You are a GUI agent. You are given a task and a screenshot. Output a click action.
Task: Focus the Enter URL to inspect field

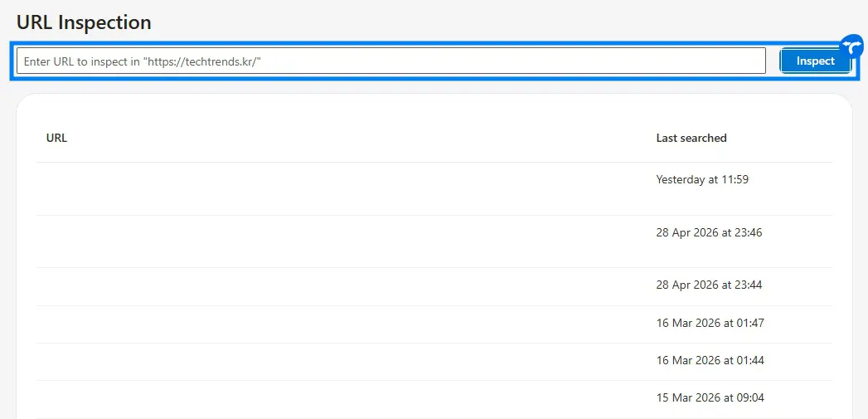coord(390,61)
